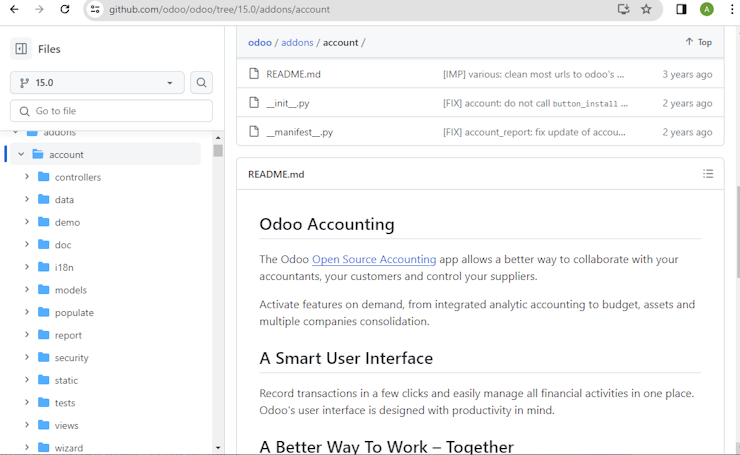Open README.md commit message about clean urls
Viewport: 740px width, 455px height.
[533, 74]
